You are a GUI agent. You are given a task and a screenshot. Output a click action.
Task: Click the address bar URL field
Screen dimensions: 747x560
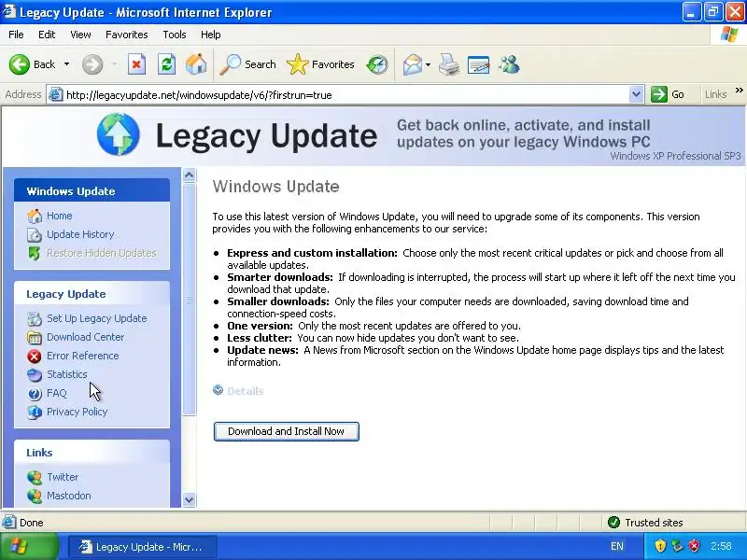pyautogui.click(x=345, y=95)
